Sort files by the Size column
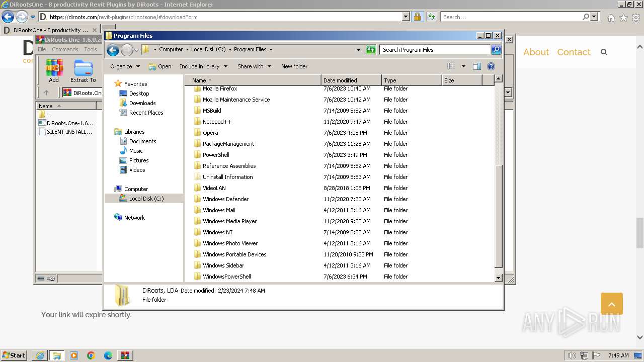The image size is (644, 362). [462, 80]
